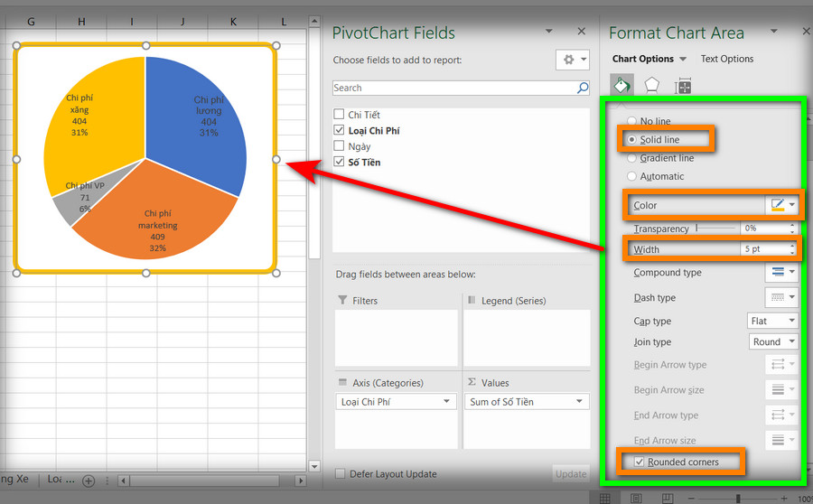Click the Axis (Categories) area icon
This screenshot has height=504, width=813.
coord(342,382)
